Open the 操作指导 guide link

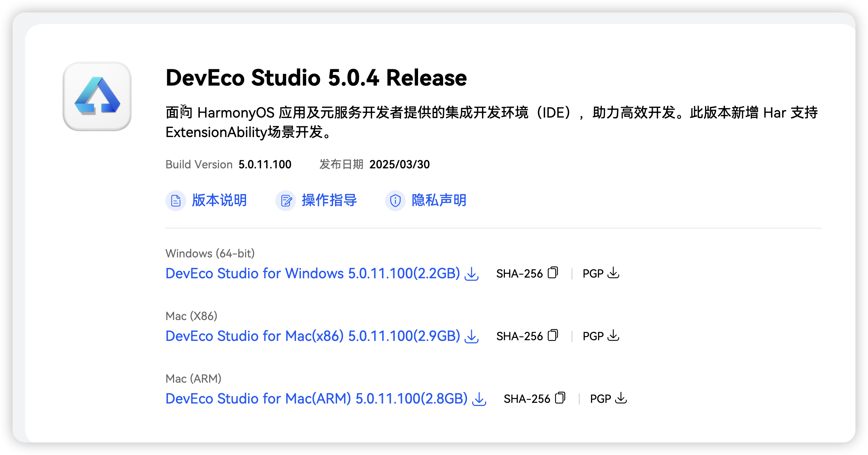point(329,200)
